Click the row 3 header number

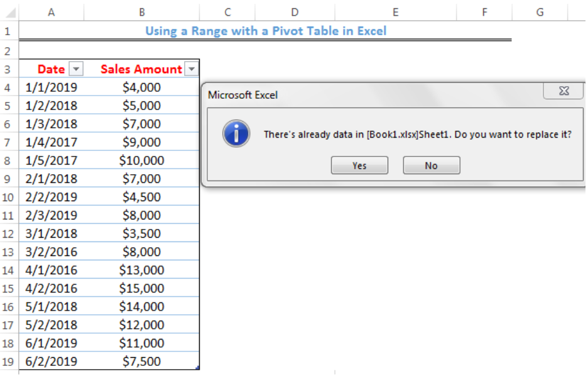[8, 69]
